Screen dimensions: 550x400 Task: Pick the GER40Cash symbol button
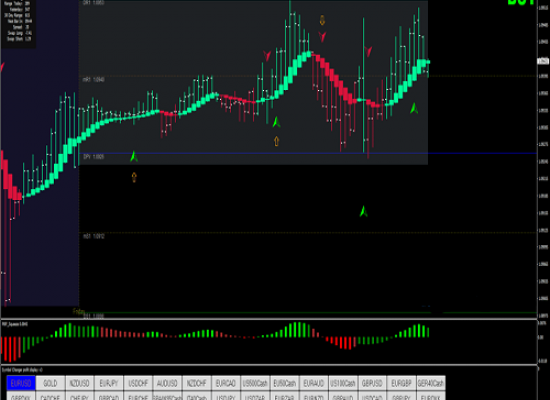431,383
